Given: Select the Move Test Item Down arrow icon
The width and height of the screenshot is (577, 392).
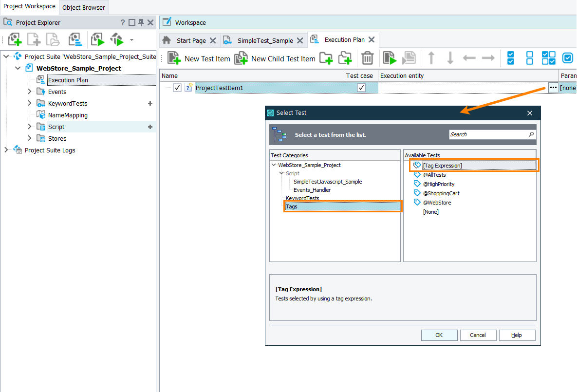Looking at the screenshot, I should [450, 58].
